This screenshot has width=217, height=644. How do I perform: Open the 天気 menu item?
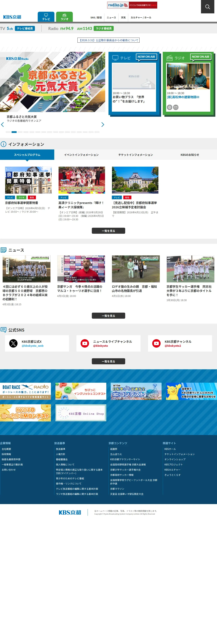[x=123, y=18]
